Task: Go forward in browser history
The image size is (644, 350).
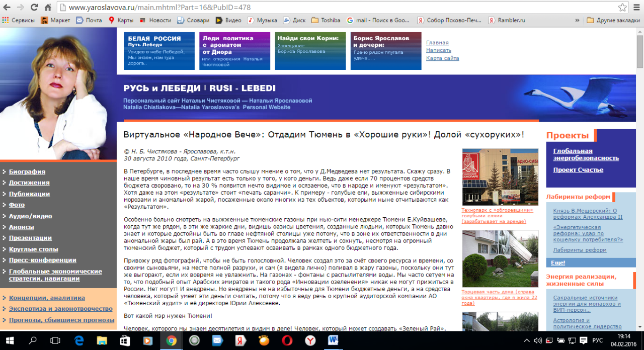Action: (x=21, y=8)
